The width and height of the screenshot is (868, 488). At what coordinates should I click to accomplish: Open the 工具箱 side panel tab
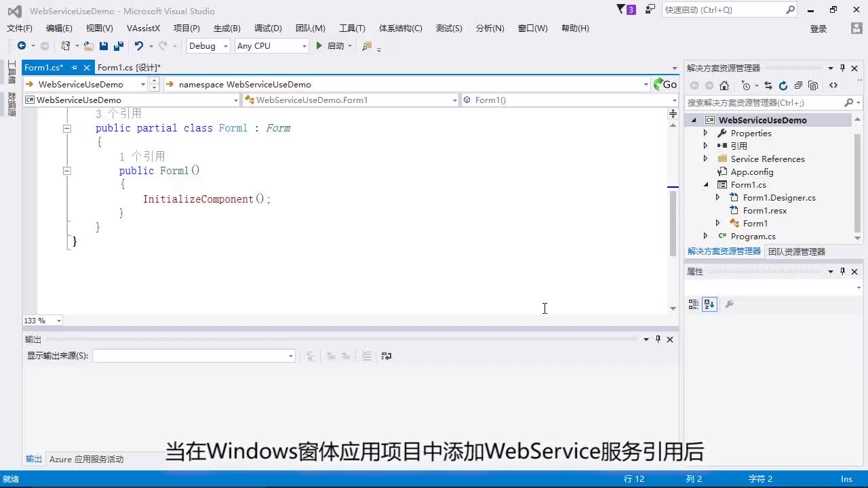(12, 72)
